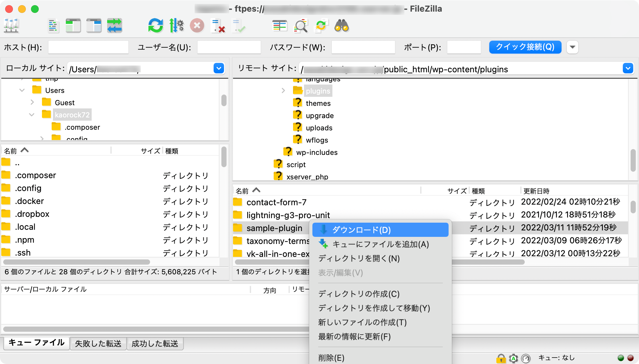Toggle the local directory tree icon
Image resolution: width=639 pixels, height=364 pixels.
click(73, 26)
